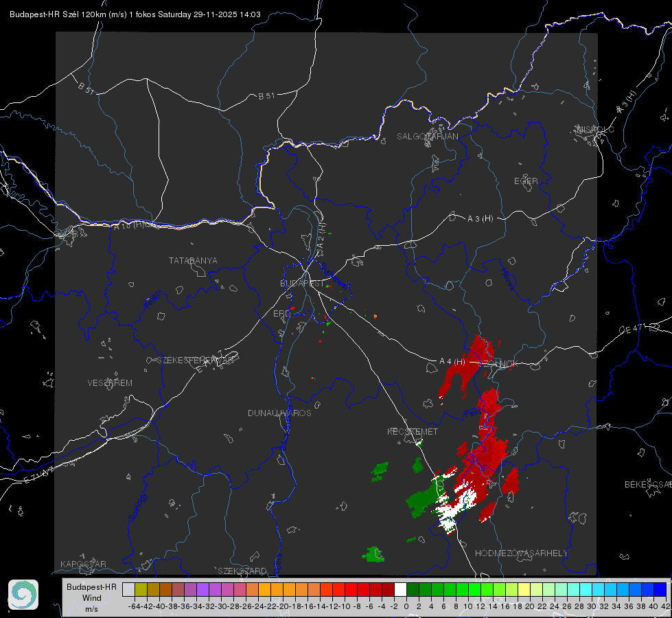The image size is (672, 618).
Task: Click the SZEKESFEHERVAR city label
Action: (195, 360)
